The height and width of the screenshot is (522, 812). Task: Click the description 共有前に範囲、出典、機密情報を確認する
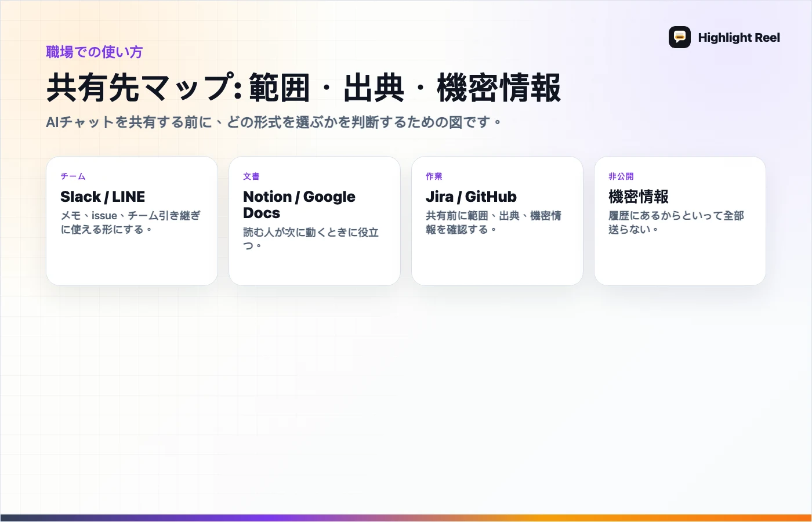point(494,223)
